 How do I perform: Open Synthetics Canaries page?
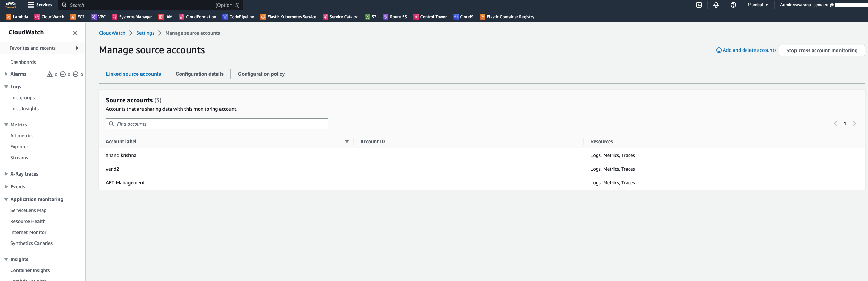coord(31,243)
